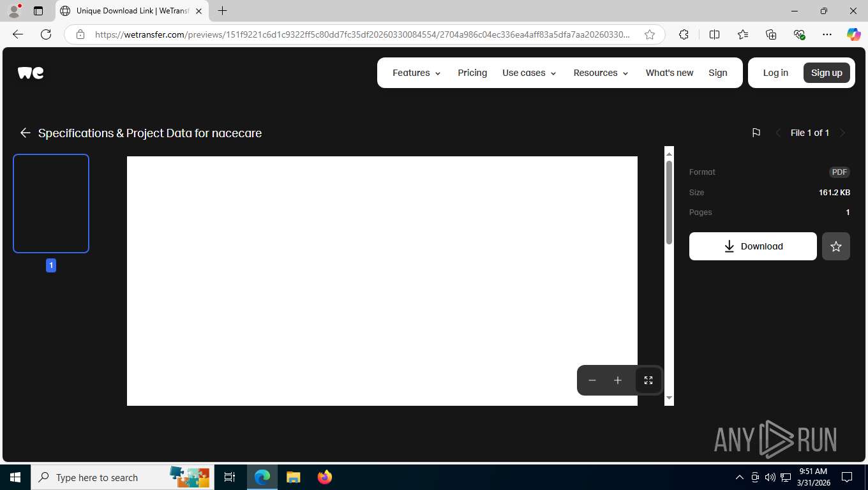This screenshot has width=868, height=490.
Task: Open Windows Start menu
Action: (x=15, y=477)
